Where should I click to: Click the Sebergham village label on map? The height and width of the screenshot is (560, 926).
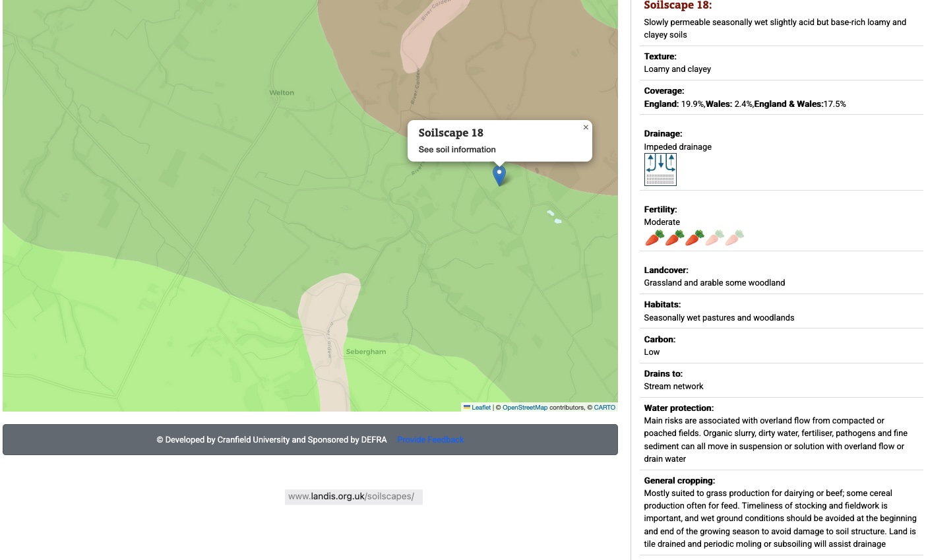366,352
